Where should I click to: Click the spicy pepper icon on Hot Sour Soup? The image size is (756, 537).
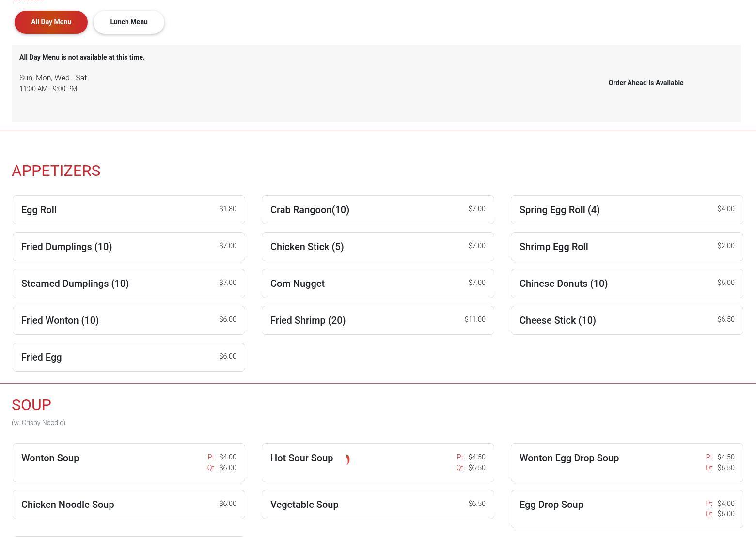[x=347, y=459]
